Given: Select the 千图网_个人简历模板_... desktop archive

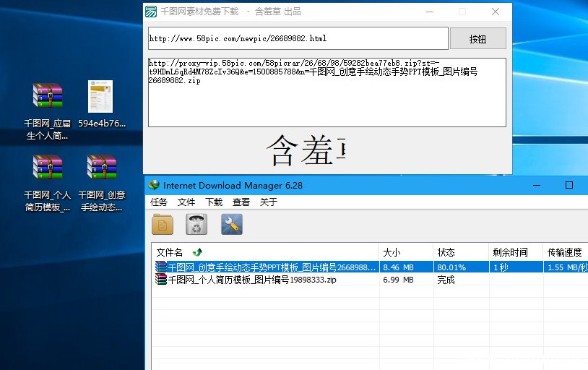Looking at the screenshot, I should [47, 184].
